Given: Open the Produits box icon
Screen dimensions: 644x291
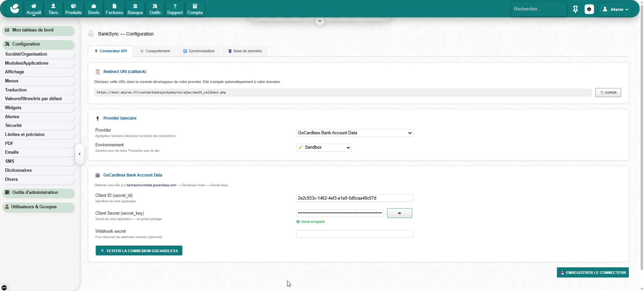Looking at the screenshot, I should click(x=73, y=6).
